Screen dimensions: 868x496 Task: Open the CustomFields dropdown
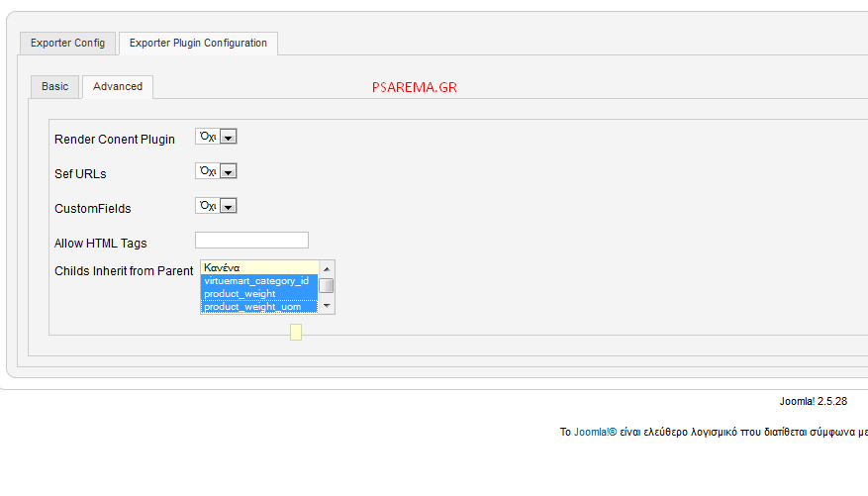pyautogui.click(x=216, y=206)
